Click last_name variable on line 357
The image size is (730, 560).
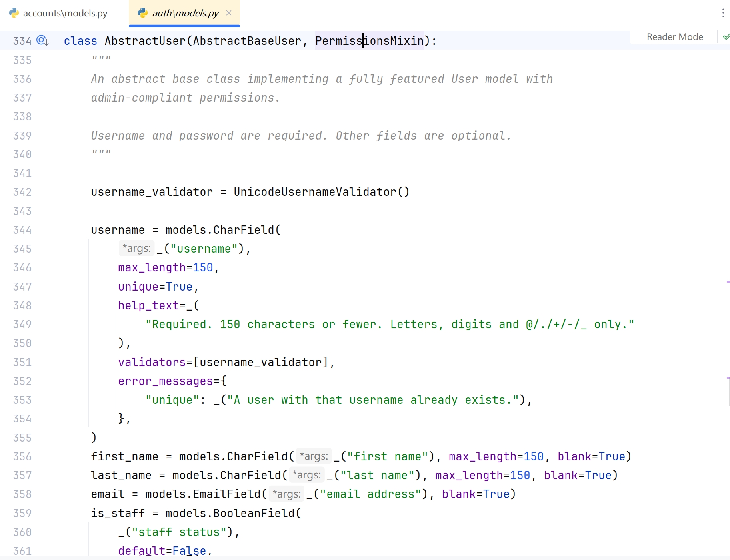coord(121,475)
